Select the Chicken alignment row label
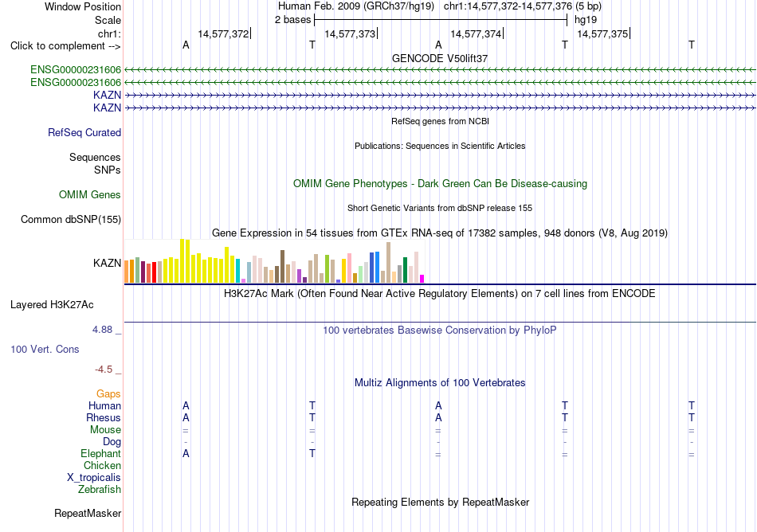This screenshot has height=532, width=757. (x=102, y=465)
